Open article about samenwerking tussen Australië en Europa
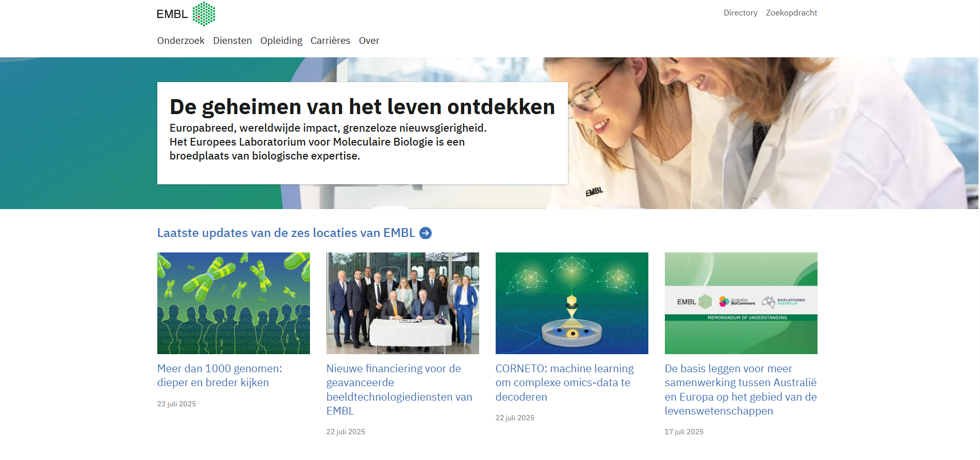Viewport: 980px width, 460px height. (x=741, y=390)
